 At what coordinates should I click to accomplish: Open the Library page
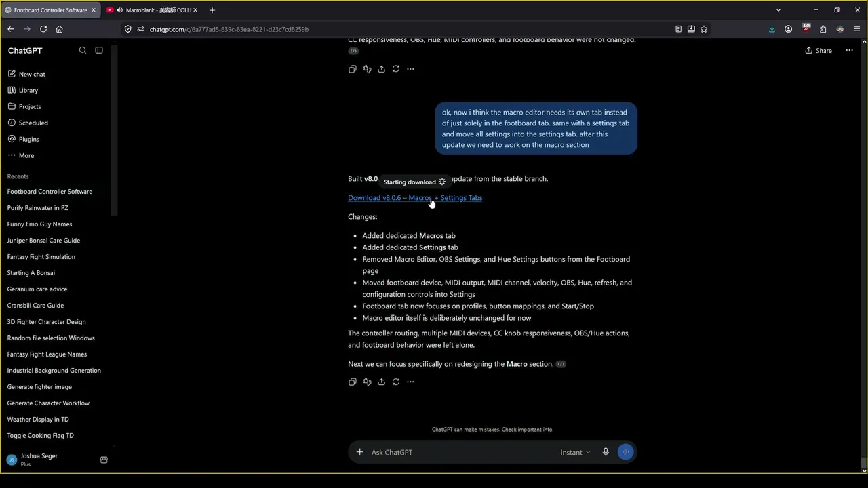pos(28,90)
